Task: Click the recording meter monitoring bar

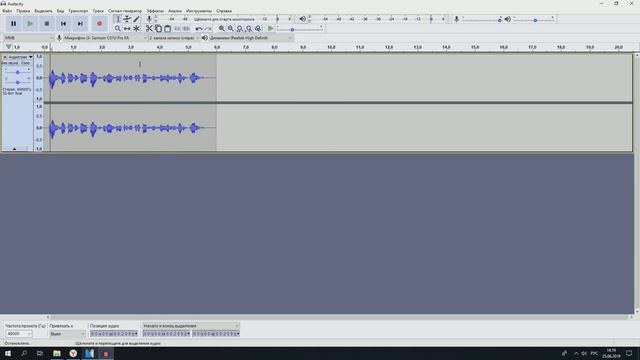Action: 224,19
